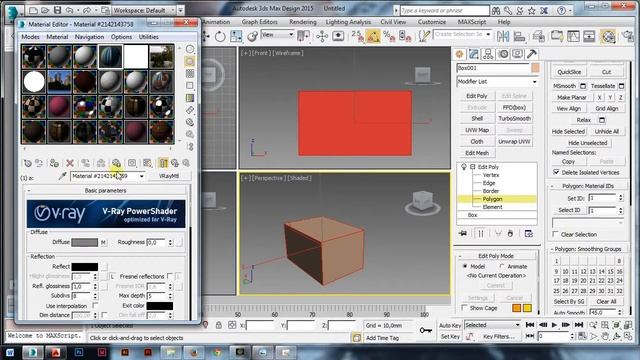The height and width of the screenshot is (360, 640).
Task: Open the material name dropdown arrow
Action: click(x=142, y=176)
